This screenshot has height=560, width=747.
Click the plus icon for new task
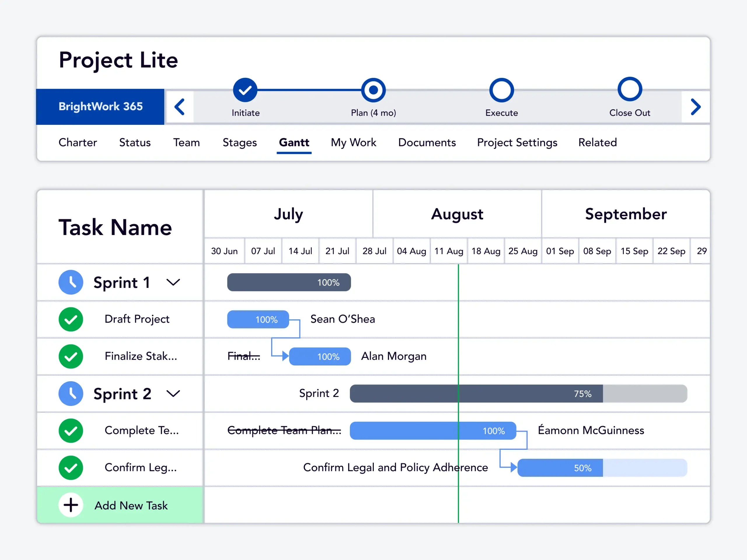pyautogui.click(x=71, y=505)
